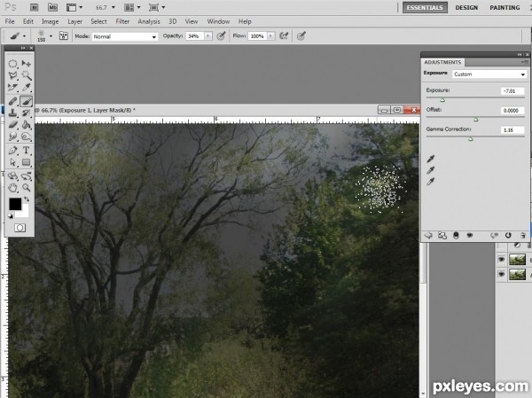This screenshot has width=532, height=398.
Task: Select the Move tool
Action: pyautogui.click(x=26, y=64)
